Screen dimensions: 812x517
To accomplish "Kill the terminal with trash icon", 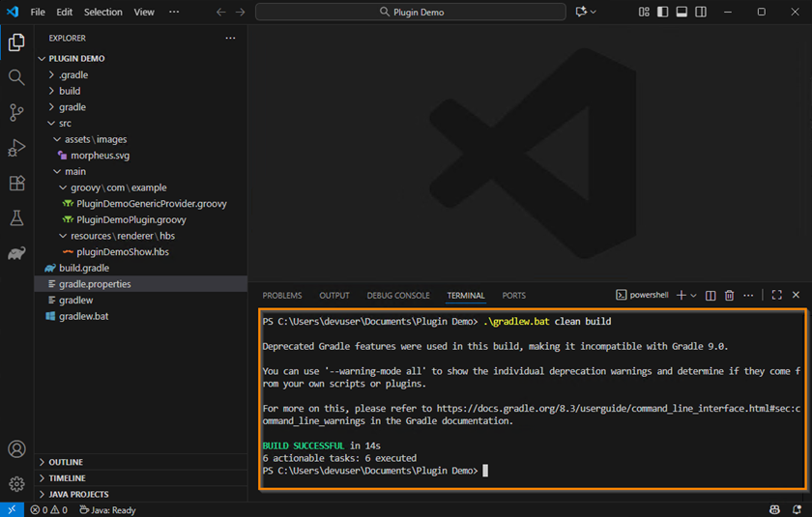I will [x=729, y=295].
